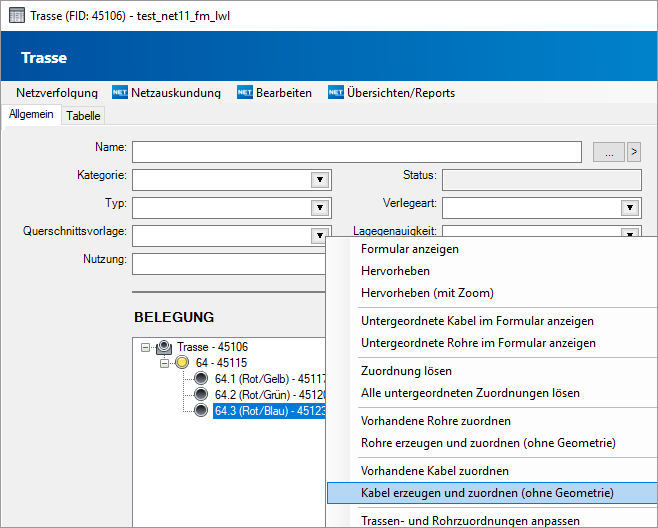
Task: Click the ellipsis button next to Name
Action: (x=608, y=152)
